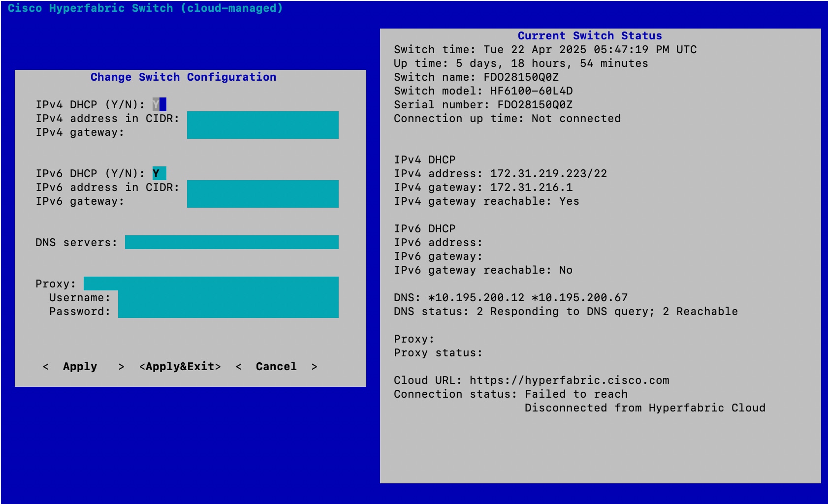Select the IPv4 address in CIDR field
This screenshot has height=504, width=828.
263,118
